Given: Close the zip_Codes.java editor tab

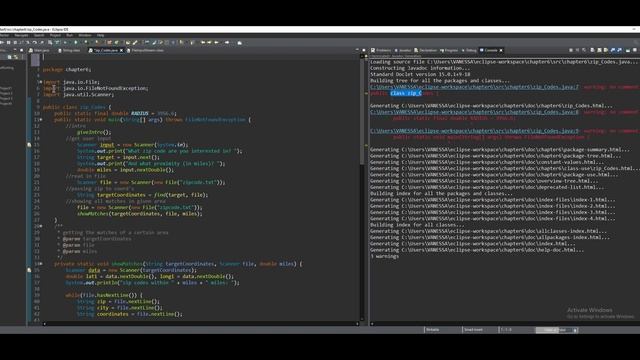Looking at the screenshot, I should (x=121, y=50).
